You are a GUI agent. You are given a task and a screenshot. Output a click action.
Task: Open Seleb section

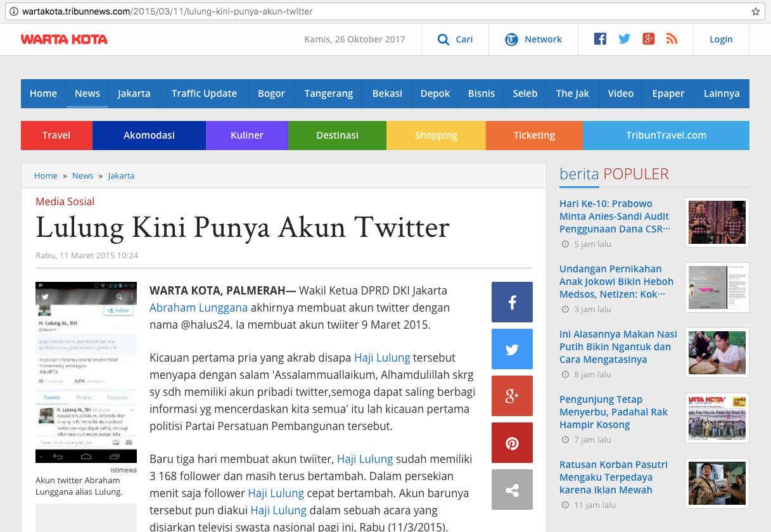[525, 93]
